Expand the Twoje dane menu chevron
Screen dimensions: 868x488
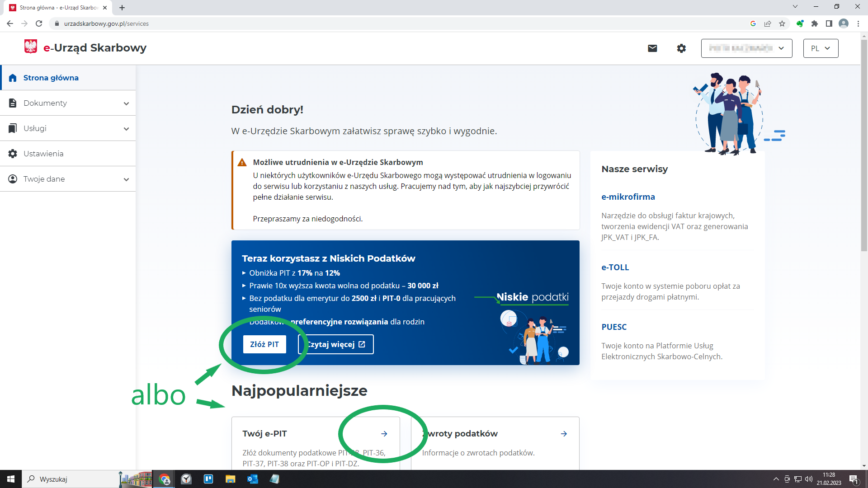126,179
